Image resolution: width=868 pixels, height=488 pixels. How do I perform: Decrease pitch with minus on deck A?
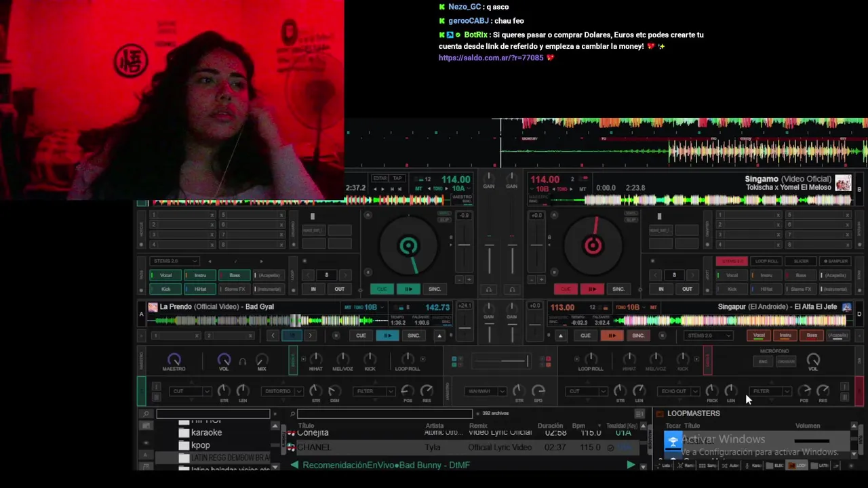tap(459, 279)
